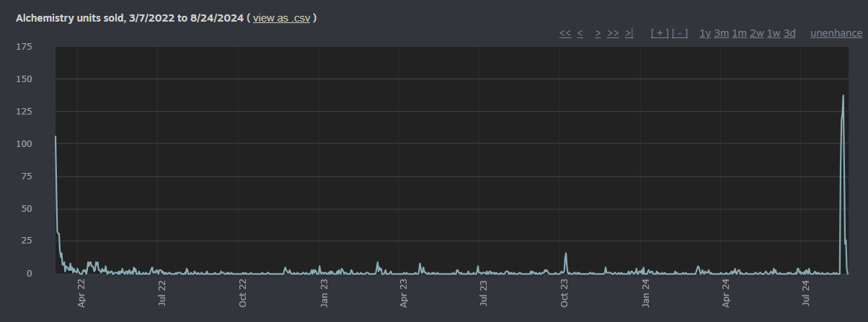Jump to start with << link
Image resolution: width=868 pixels, height=322 pixels.
(x=565, y=33)
